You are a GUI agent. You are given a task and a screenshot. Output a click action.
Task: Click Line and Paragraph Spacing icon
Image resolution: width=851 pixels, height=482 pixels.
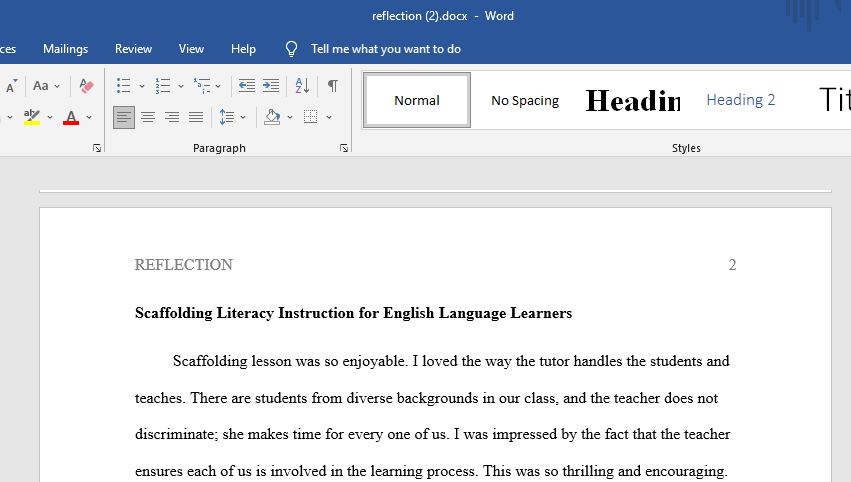tap(227, 117)
